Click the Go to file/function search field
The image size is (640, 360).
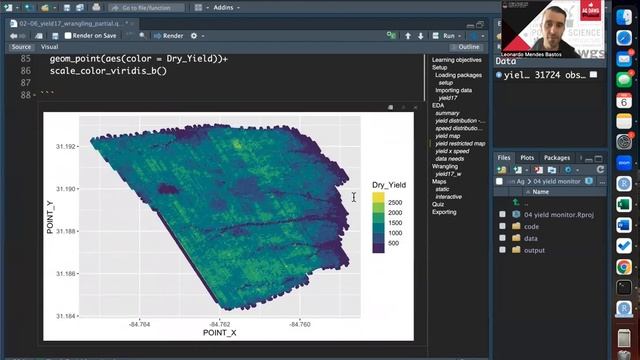point(147,7)
